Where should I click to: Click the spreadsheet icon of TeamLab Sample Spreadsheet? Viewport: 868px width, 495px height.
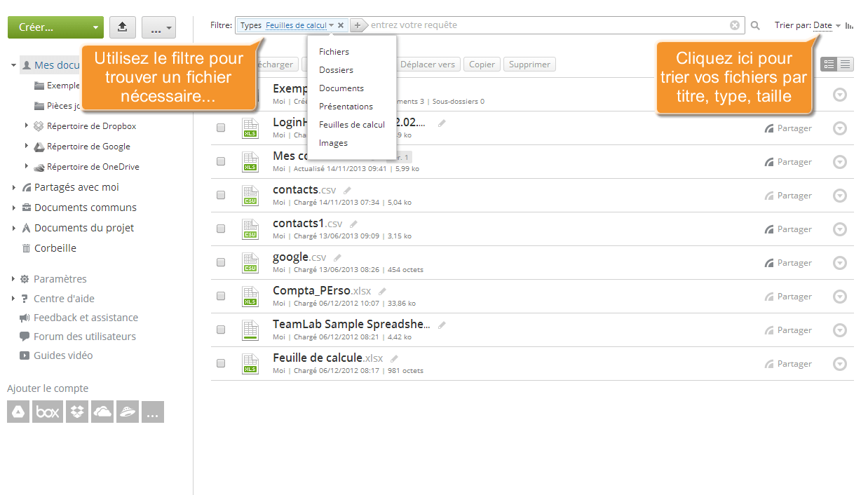pyautogui.click(x=250, y=330)
